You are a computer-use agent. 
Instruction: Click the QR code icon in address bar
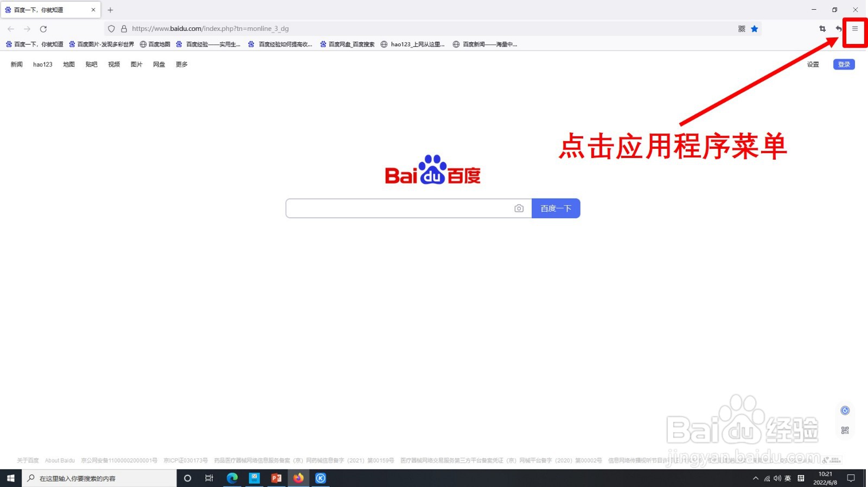[742, 29]
